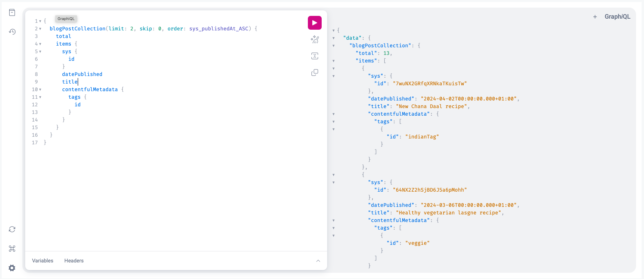The image size is (644, 279).
Task: Open the Variables tab
Action: click(42, 261)
